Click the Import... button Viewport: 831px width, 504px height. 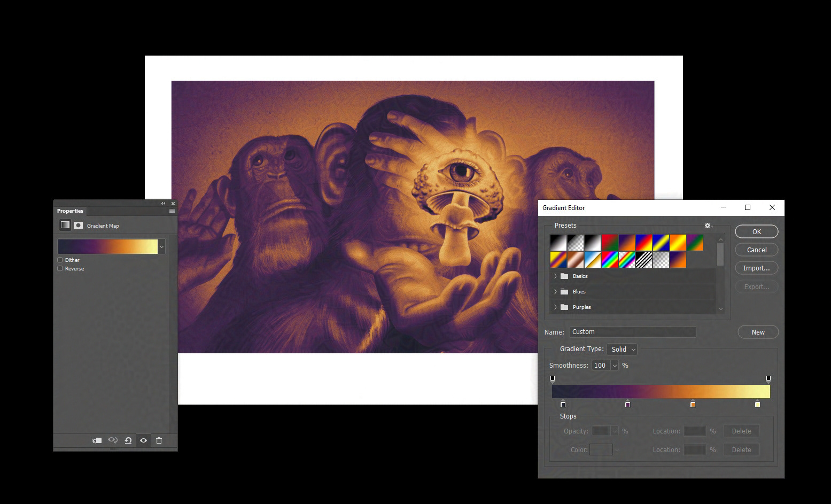point(757,268)
